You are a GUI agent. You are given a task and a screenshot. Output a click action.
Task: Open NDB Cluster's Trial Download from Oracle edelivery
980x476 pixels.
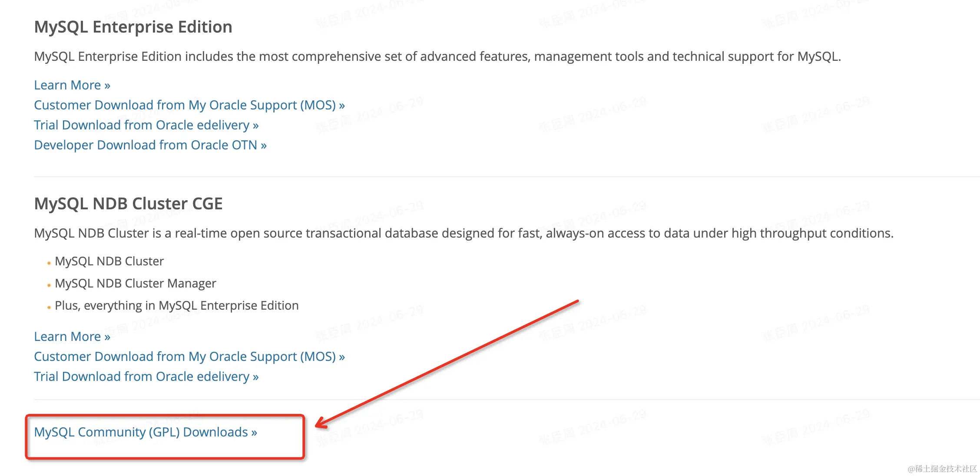click(x=146, y=377)
